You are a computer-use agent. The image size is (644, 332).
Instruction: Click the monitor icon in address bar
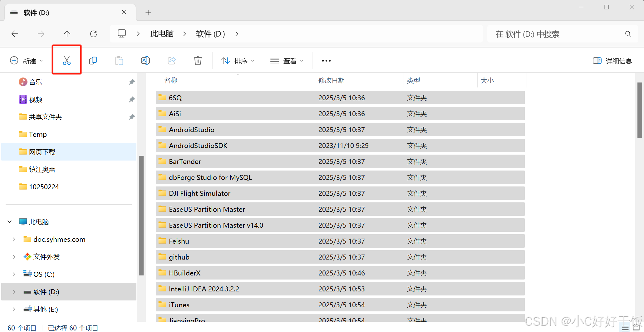[x=122, y=33]
